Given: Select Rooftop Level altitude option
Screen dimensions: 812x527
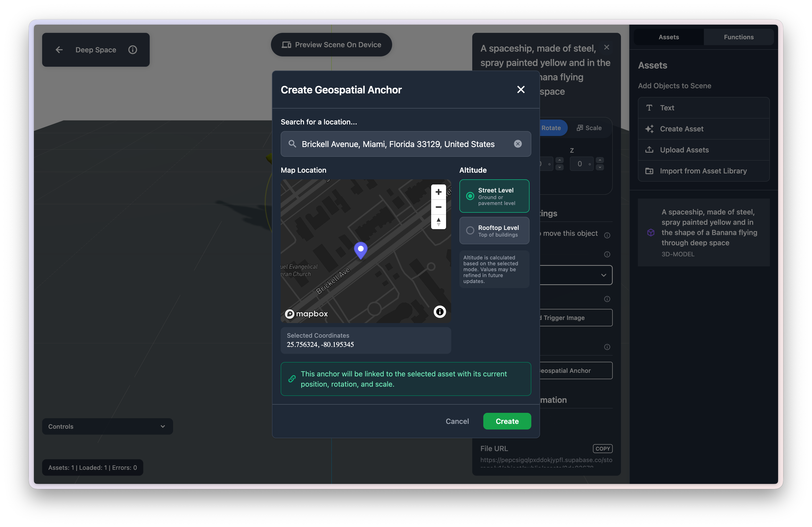Looking at the screenshot, I should coord(494,230).
